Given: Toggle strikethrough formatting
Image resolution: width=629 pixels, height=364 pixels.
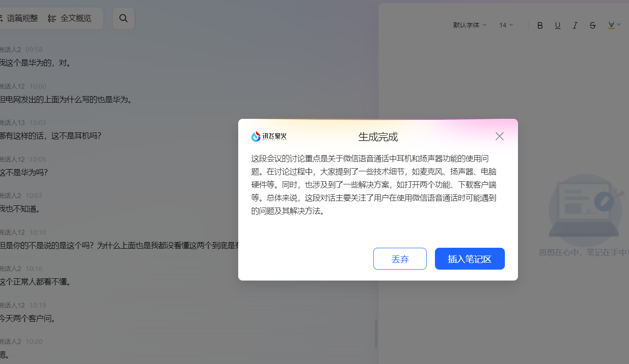Looking at the screenshot, I should pos(593,25).
